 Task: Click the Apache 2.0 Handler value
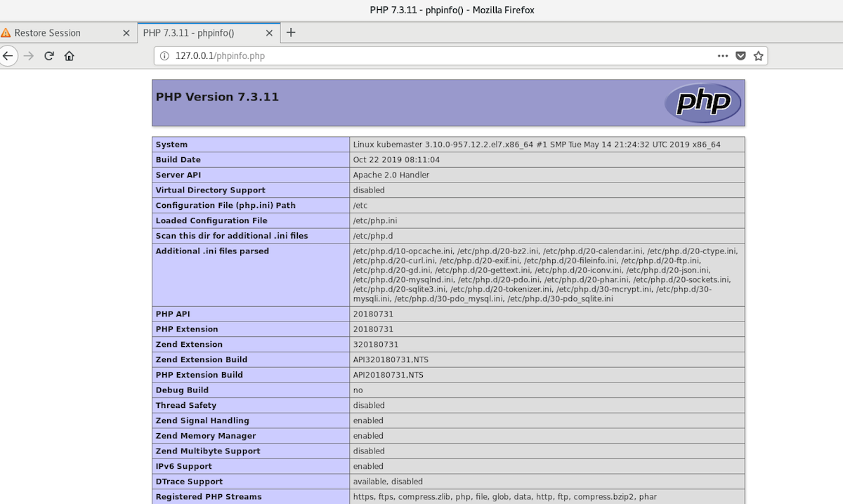click(x=391, y=175)
